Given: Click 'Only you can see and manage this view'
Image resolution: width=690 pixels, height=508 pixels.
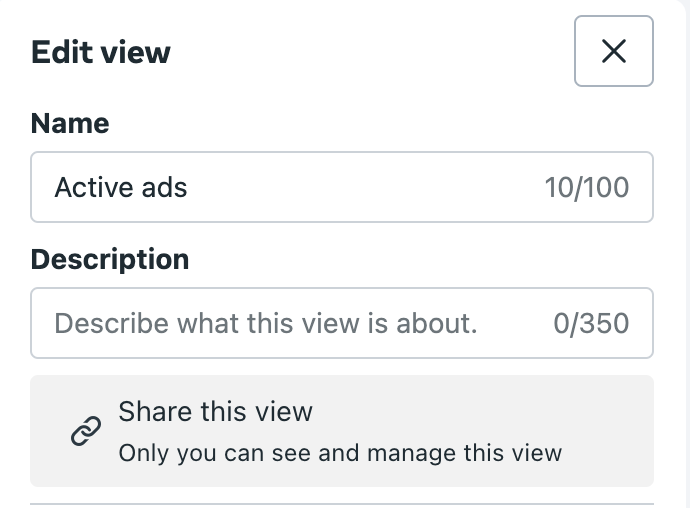Looking at the screenshot, I should click(x=340, y=453).
